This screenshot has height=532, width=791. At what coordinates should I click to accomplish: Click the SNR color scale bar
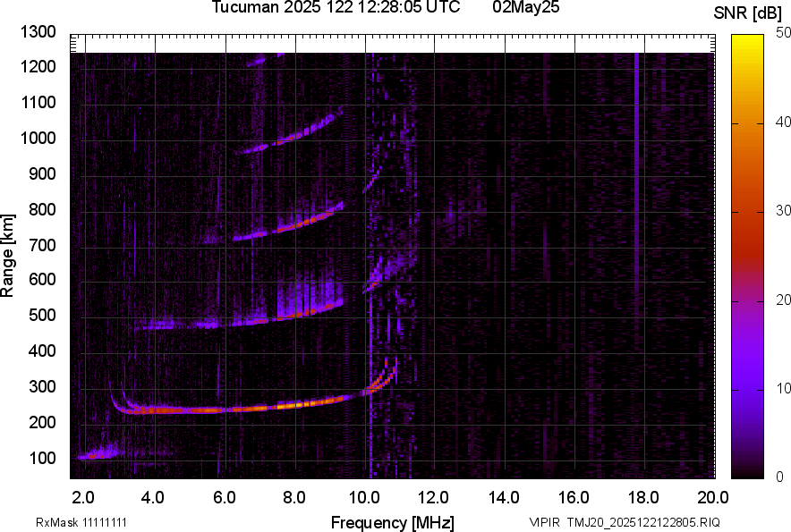coord(747,257)
